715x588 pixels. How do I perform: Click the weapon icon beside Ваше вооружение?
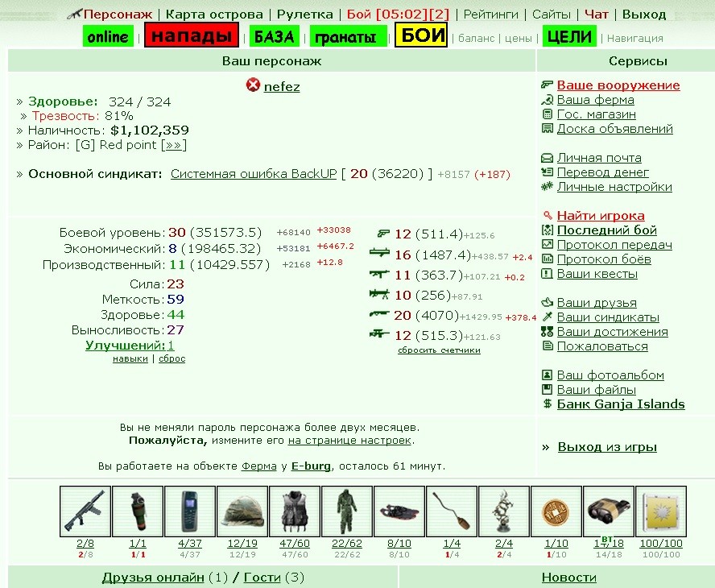pos(547,85)
